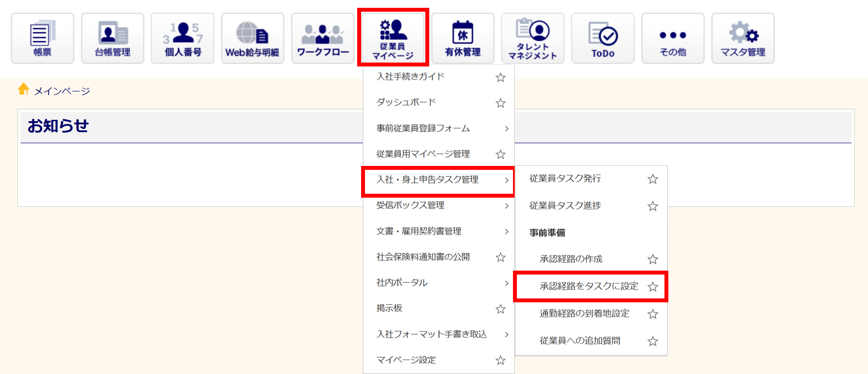Open the ToDo checklist icon
The image size is (868, 374).
[603, 38]
